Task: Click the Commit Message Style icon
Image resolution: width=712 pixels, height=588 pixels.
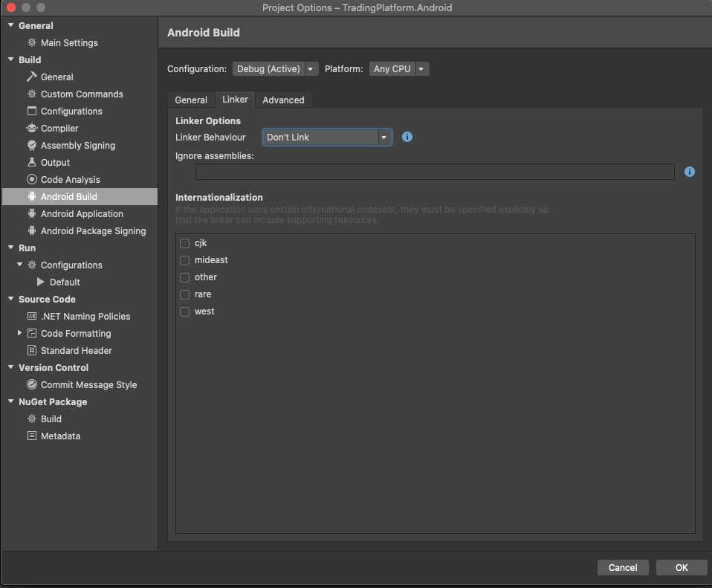Action: point(30,384)
